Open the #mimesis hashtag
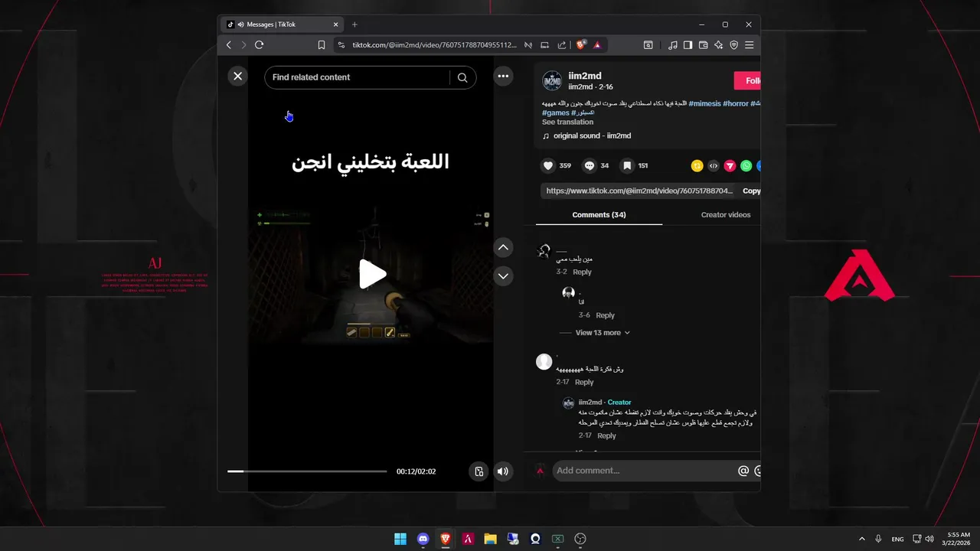The width and height of the screenshot is (980, 551). (704, 103)
